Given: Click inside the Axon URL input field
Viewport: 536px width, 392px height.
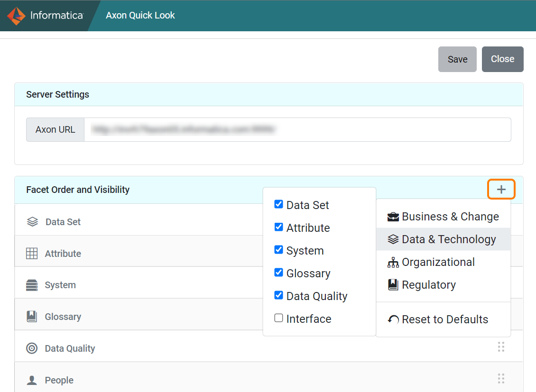Looking at the screenshot, I should pos(297,130).
